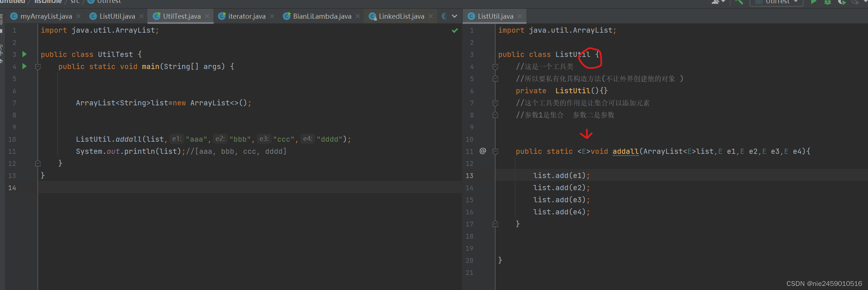Click 'public class UtilTest' declaration
This screenshot has height=290, width=868.
(87, 54)
